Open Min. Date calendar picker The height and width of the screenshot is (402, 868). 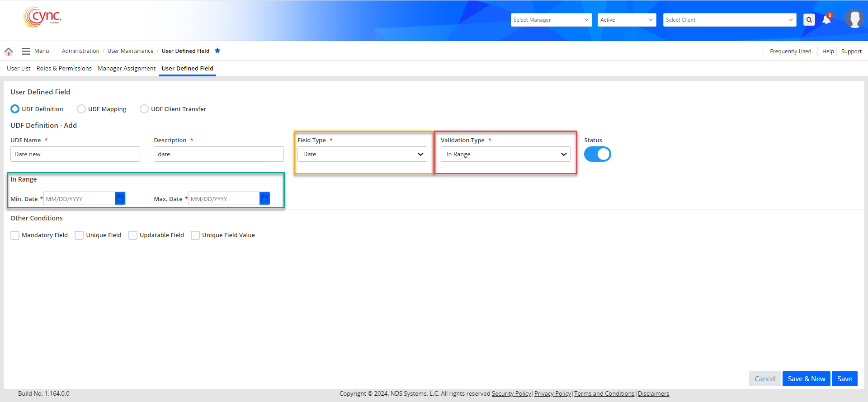coord(120,199)
